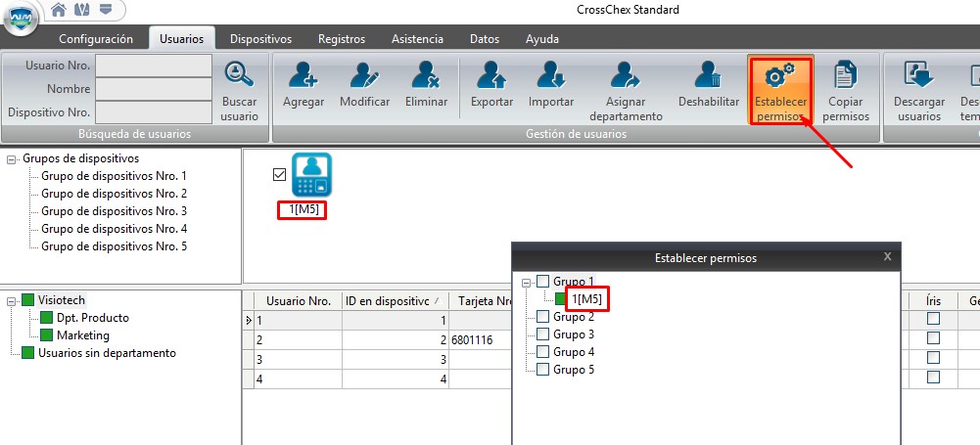This screenshot has width=980, height=445.
Task: Open Establecer permisos gear icon
Action: pos(780,75)
